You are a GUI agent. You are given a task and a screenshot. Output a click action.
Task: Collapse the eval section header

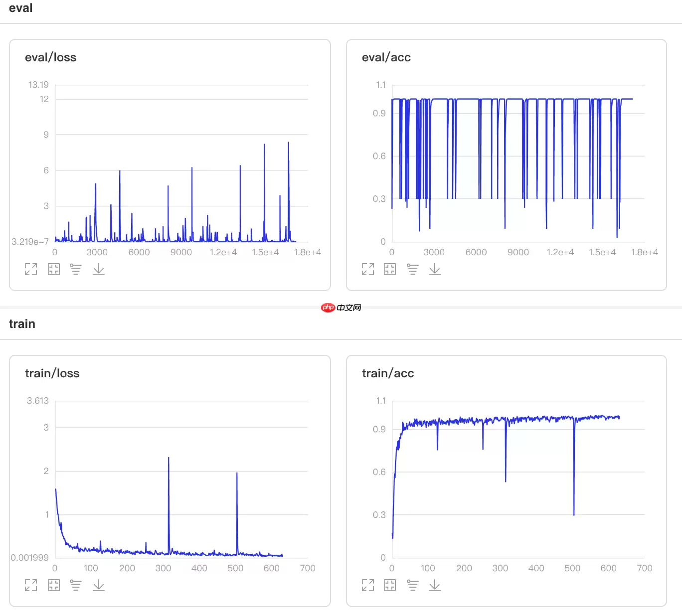[21, 8]
